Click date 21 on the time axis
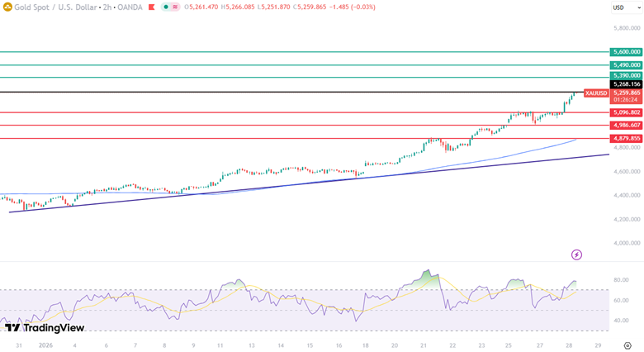Screen dimensions: 644x352 (x=424, y=345)
